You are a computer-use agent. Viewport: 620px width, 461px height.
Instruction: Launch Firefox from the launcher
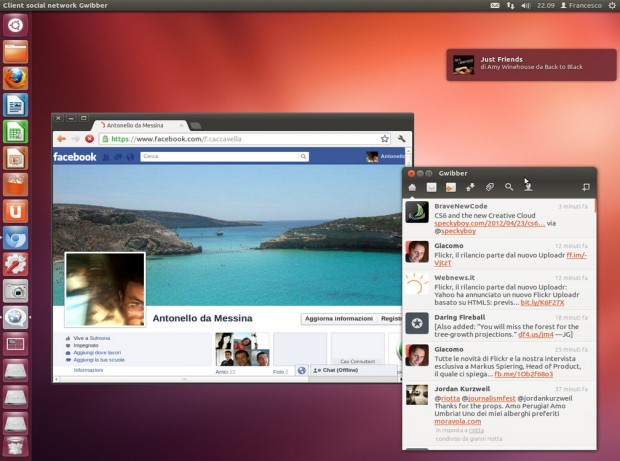(15, 78)
